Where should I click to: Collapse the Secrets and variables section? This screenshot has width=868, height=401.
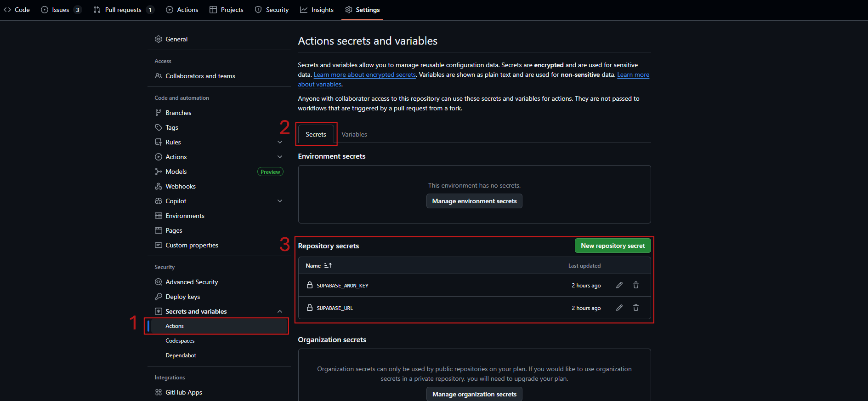(x=280, y=311)
